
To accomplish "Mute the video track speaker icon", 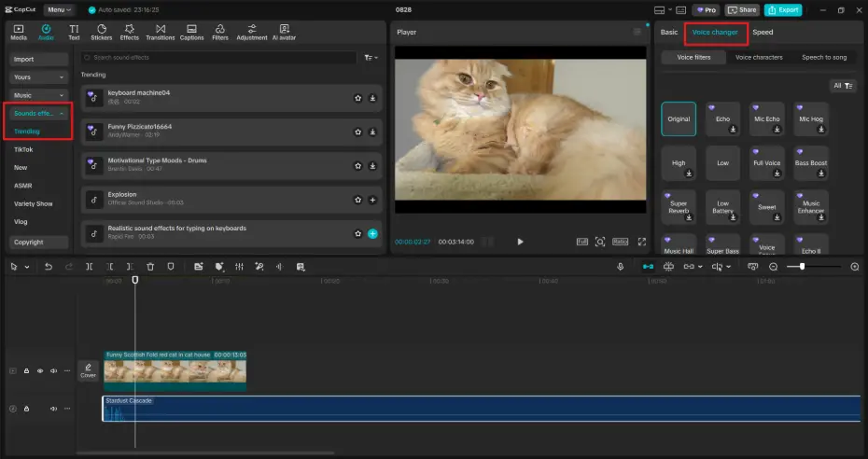I will coord(53,370).
